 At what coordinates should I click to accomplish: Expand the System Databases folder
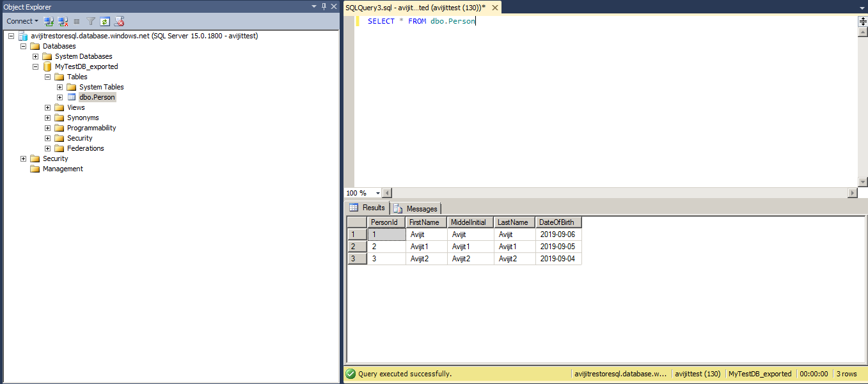(36, 56)
